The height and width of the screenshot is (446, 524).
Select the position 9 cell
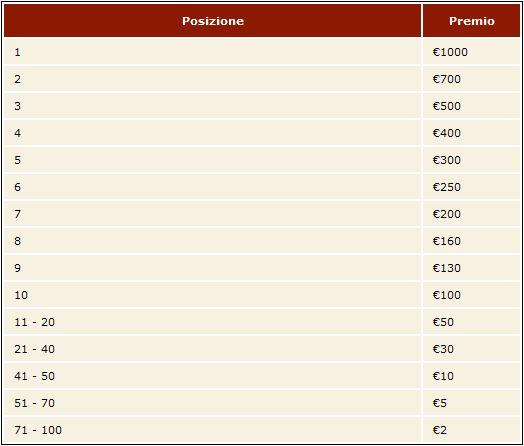click(x=213, y=268)
